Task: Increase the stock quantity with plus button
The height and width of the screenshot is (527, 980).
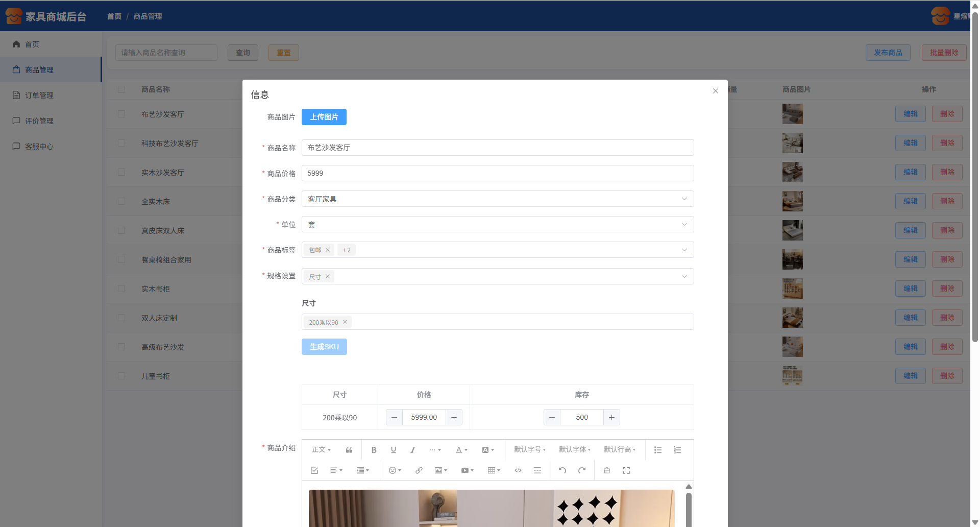Action: [611, 417]
